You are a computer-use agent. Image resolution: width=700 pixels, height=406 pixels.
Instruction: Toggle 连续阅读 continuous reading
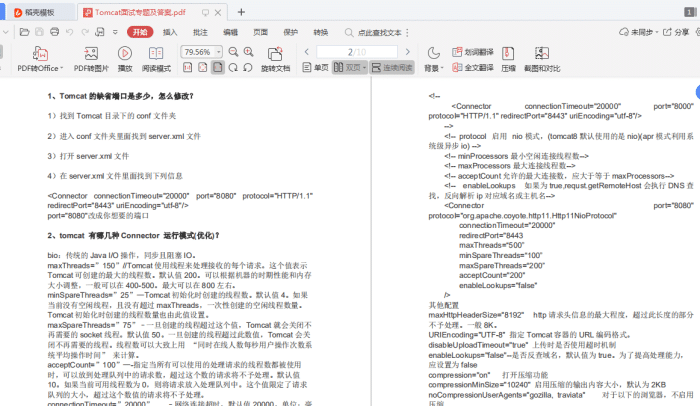pyautogui.click(x=392, y=67)
